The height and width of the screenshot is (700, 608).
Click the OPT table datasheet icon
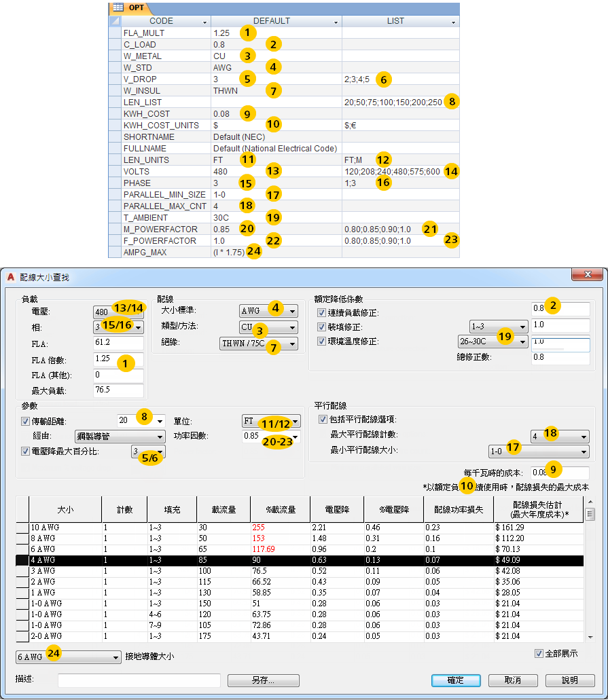(118, 7)
